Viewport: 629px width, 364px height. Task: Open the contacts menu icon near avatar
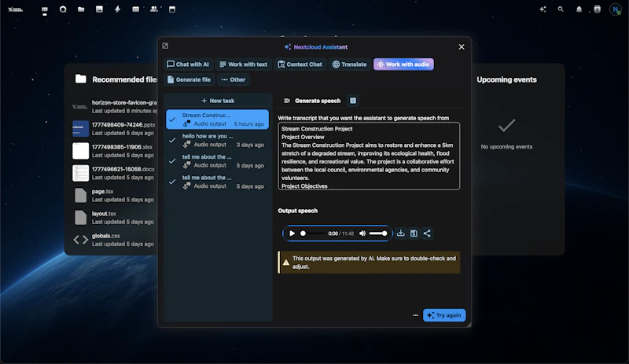[597, 9]
